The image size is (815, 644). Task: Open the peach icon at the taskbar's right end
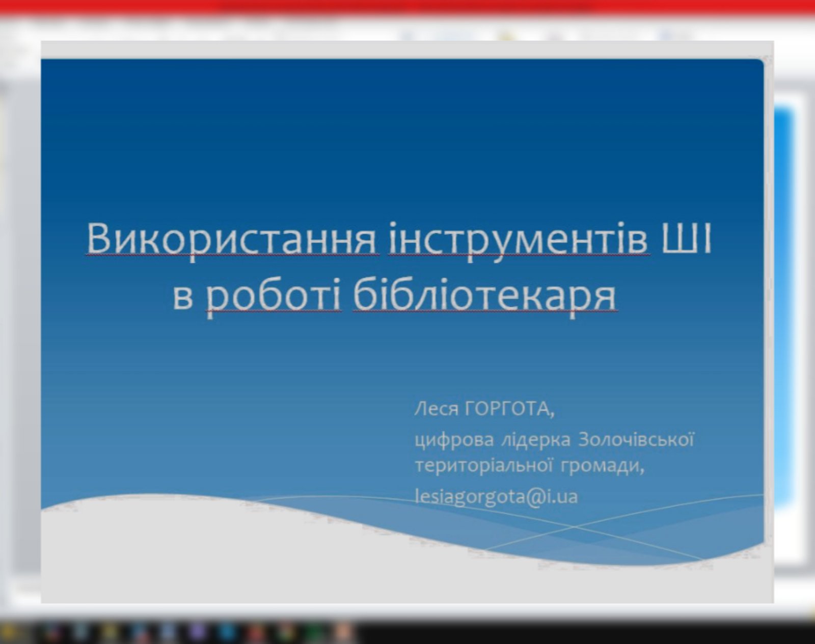pyautogui.click(x=344, y=632)
